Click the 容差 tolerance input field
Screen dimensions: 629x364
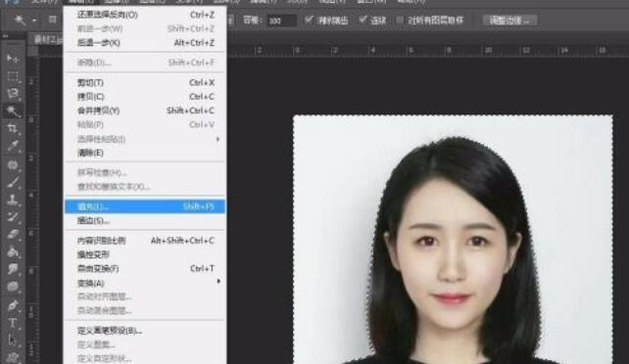(x=282, y=21)
